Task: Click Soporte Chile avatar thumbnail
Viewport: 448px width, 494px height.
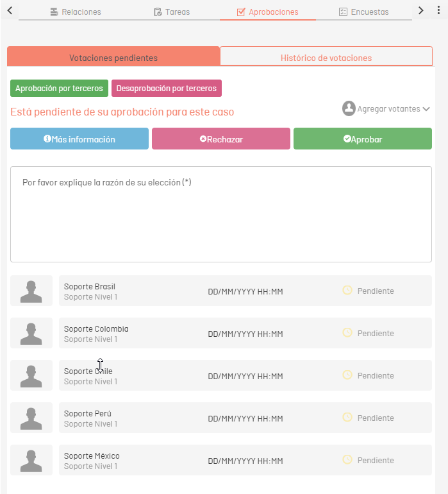Action: coord(31,375)
